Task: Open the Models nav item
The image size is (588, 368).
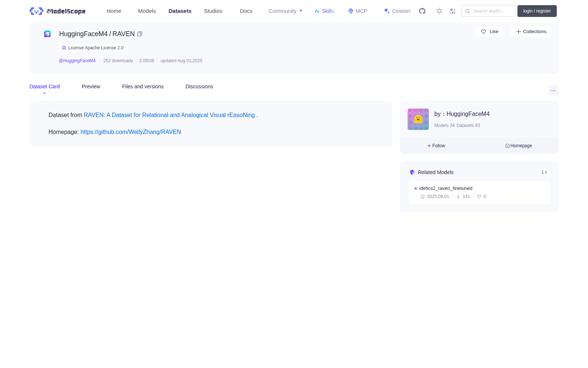Action: click(147, 11)
